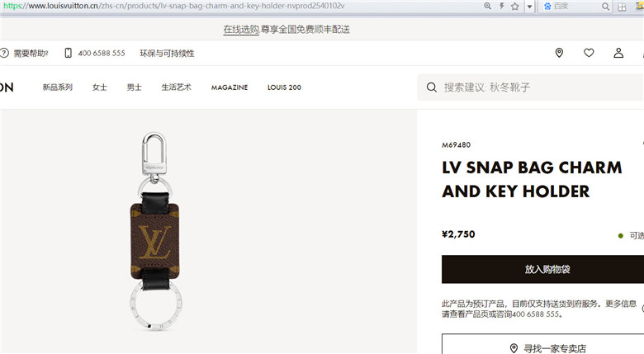This screenshot has width=644, height=354.
Task: Click the help question mark icon
Action: (x=4, y=53)
